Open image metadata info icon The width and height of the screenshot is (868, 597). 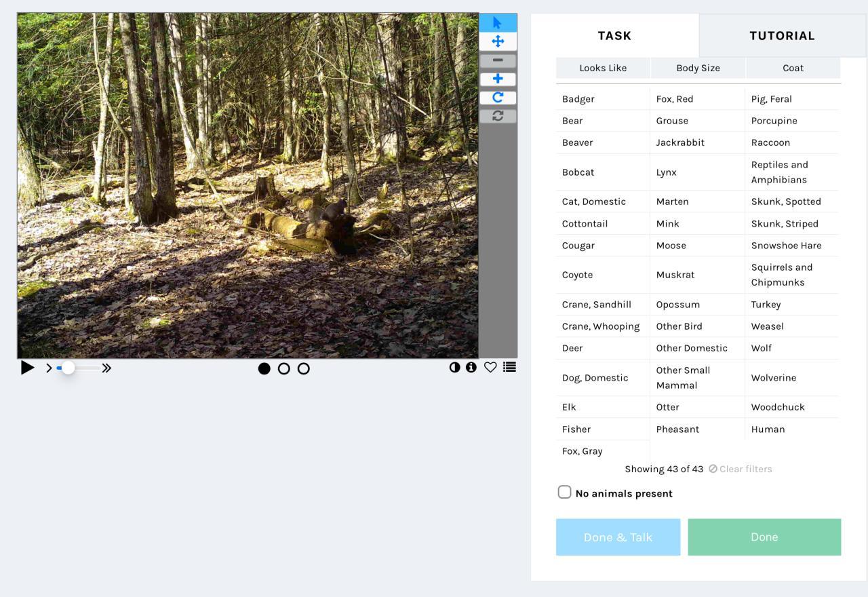471,367
